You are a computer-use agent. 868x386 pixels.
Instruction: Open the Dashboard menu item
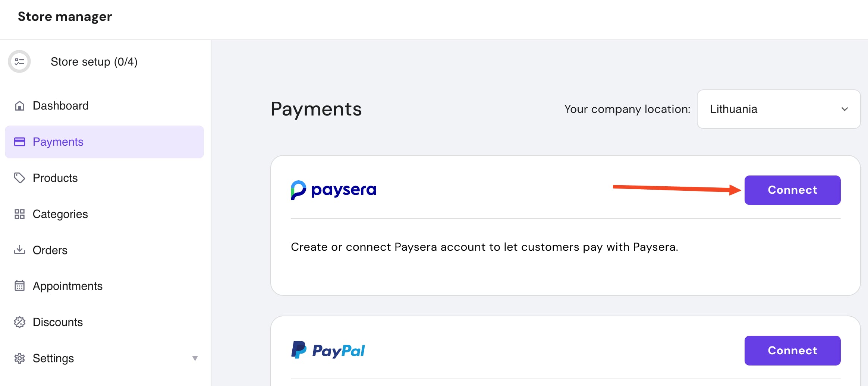(x=60, y=106)
